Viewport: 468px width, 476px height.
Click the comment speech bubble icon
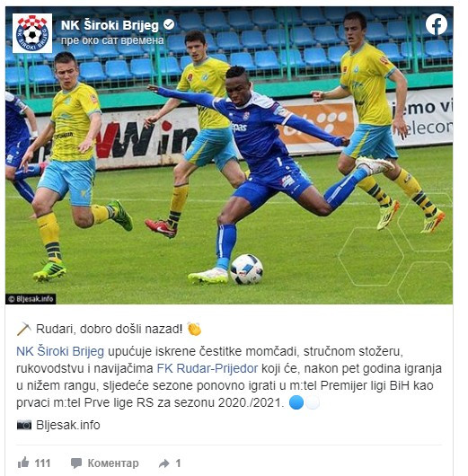(x=76, y=463)
